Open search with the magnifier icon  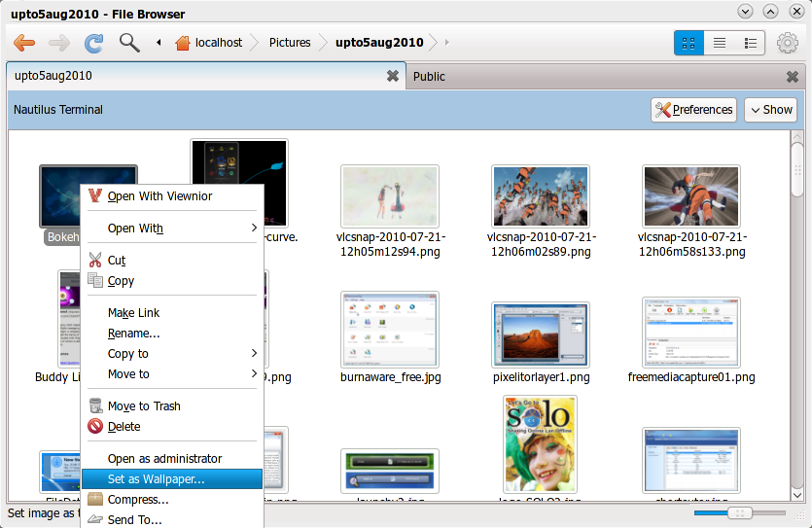coord(129,43)
